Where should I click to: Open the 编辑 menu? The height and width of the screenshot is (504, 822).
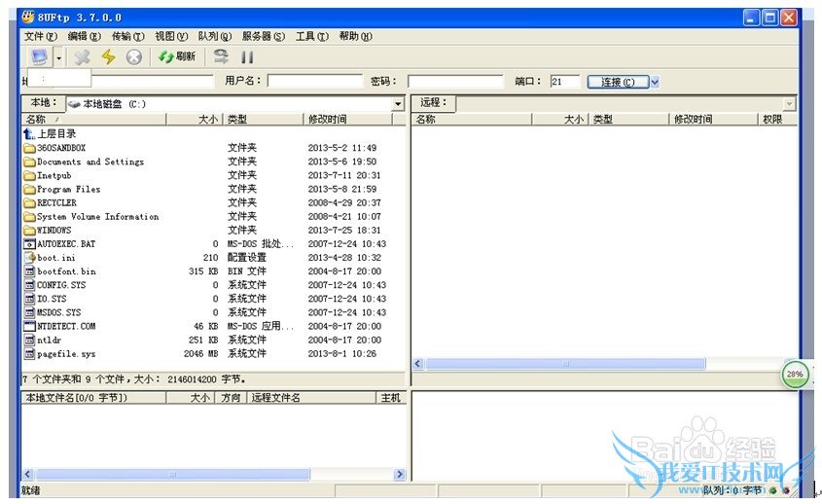(85, 36)
